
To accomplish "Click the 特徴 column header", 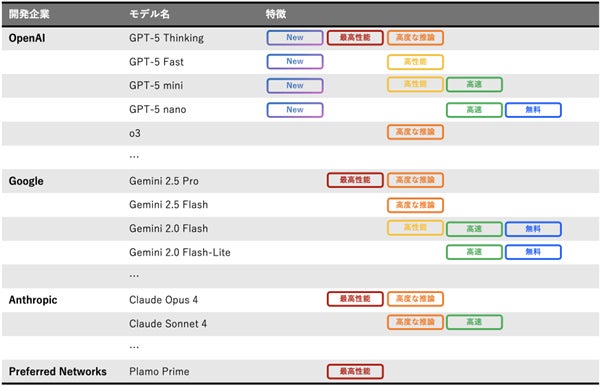I will pyautogui.click(x=276, y=15).
